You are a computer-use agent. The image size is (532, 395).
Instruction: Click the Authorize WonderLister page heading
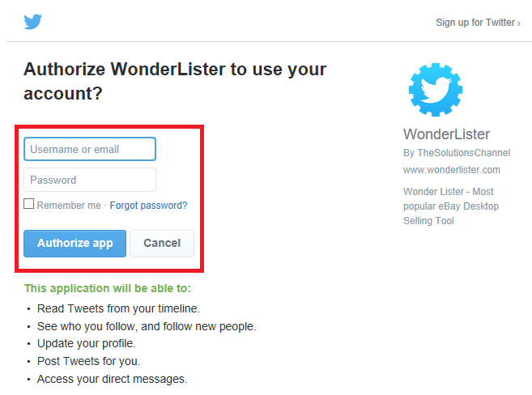pyautogui.click(x=175, y=81)
